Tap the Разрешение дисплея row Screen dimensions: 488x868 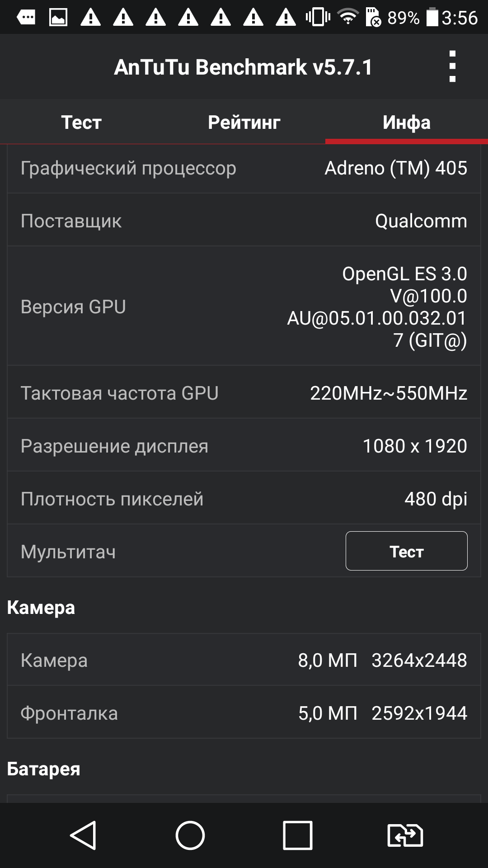(244, 445)
